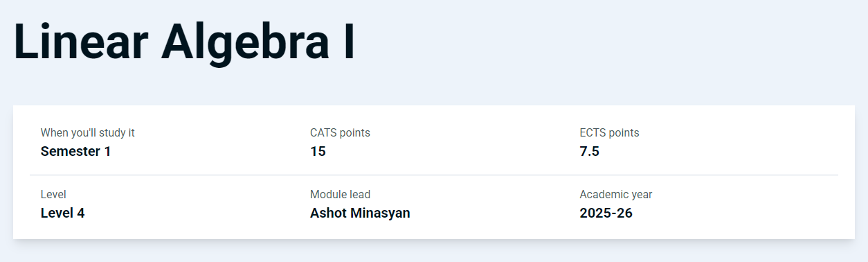Select the Level label text
Viewport: 868px width, 262px height.
(x=53, y=194)
